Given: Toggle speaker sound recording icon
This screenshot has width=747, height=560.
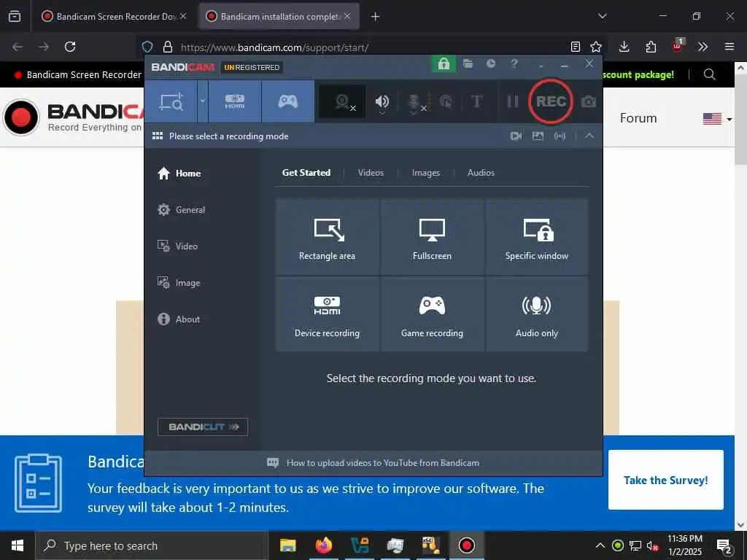Looking at the screenshot, I should click(x=382, y=101).
